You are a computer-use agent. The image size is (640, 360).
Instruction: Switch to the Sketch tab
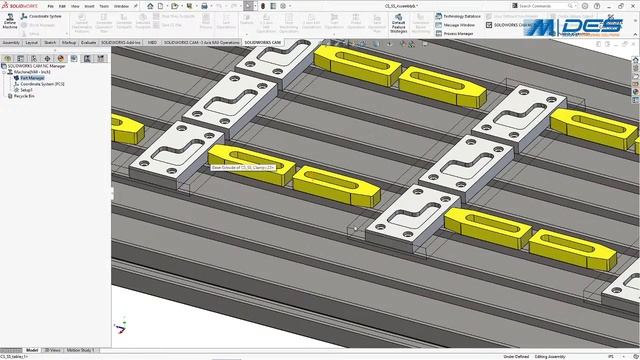[50, 42]
